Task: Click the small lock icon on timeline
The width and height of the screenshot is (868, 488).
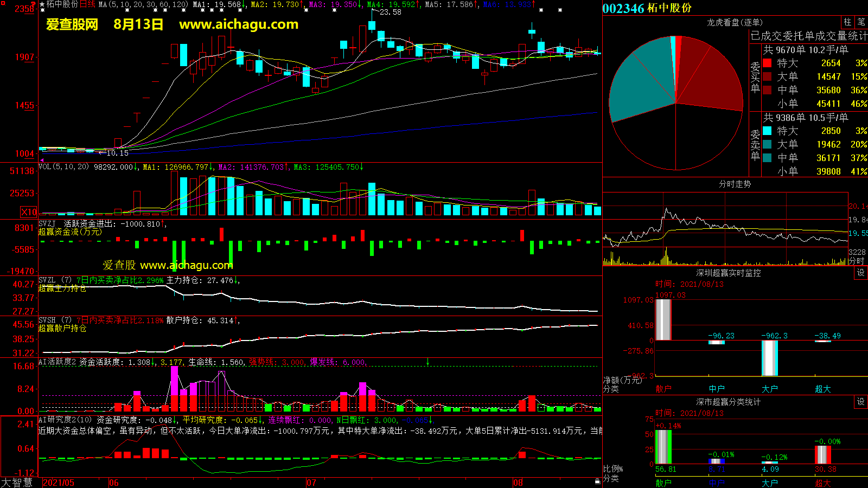Action: click(597, 481)
